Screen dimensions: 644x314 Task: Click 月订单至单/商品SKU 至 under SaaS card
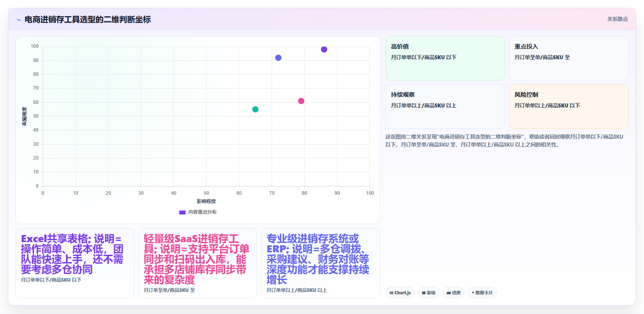pyautogui.click(x=169, y=290)
